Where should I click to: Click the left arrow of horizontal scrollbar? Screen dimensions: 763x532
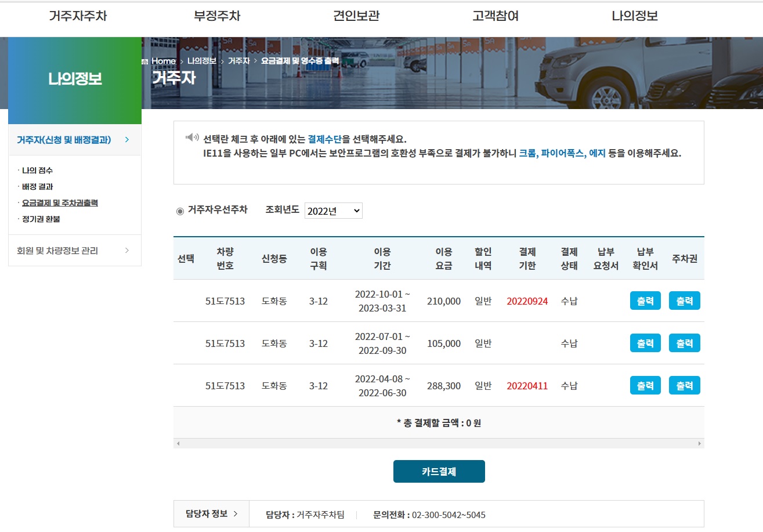pos(178,443)
